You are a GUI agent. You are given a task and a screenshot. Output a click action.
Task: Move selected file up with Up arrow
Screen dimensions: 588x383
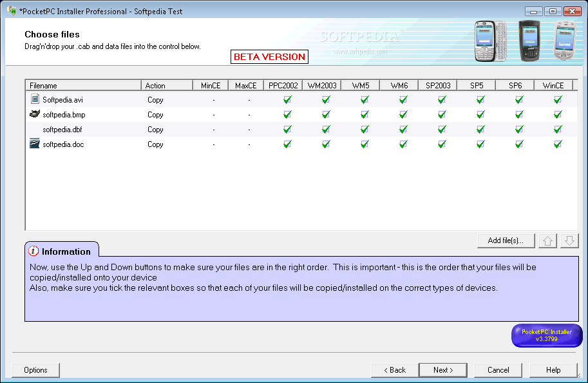click(x=547, y=241)
